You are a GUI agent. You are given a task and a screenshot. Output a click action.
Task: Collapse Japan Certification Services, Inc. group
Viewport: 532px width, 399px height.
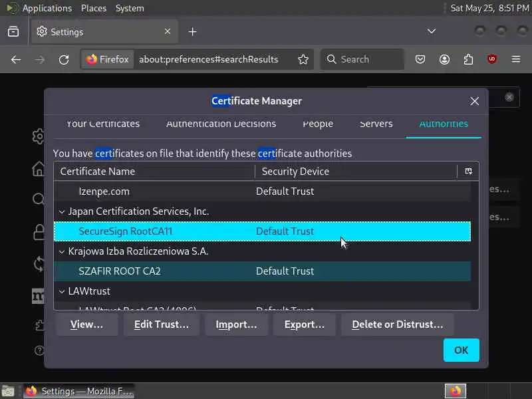[x=61, y=212]
